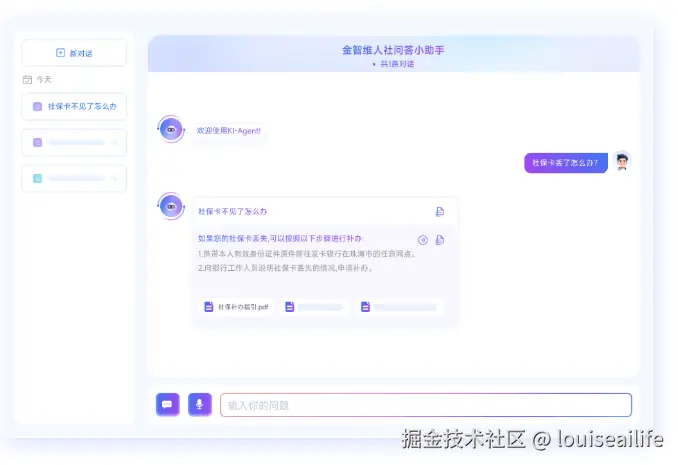Click the circular arrow icon in answer body
Image resolution: width=678 pixels, height=465 pixels.
click(x=423, y=240)
